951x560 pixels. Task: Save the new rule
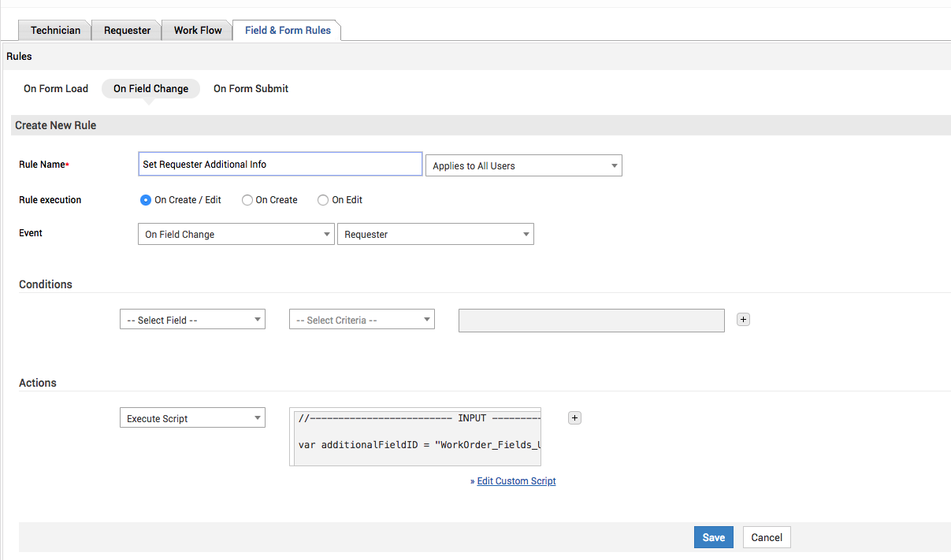coord(713,537)
